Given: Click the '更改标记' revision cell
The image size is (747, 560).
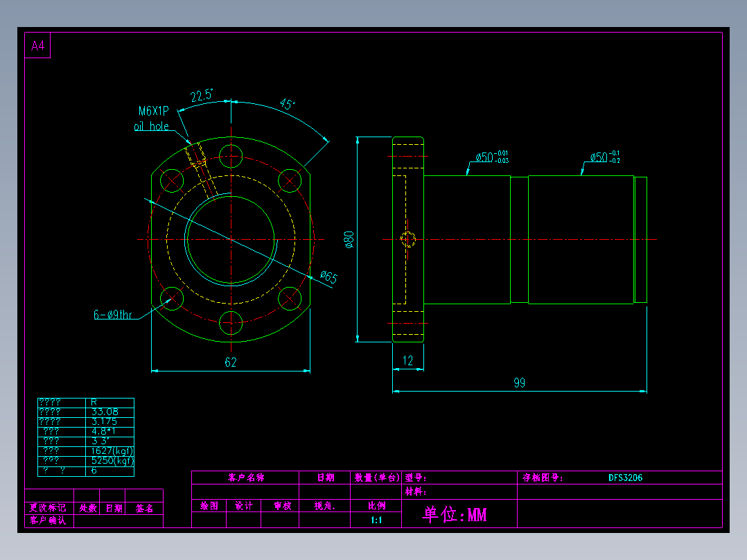Looking at the screenshot, I should [x=48, y=507].
